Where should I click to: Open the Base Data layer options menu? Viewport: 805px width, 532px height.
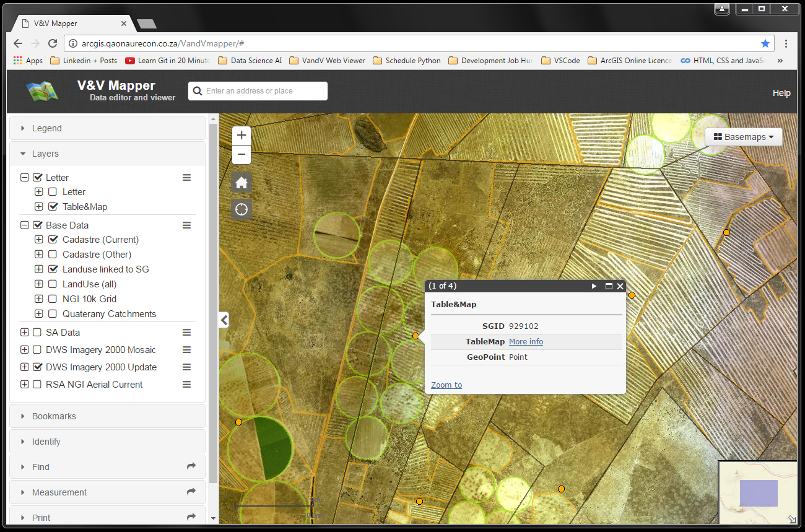coord(186,225)
